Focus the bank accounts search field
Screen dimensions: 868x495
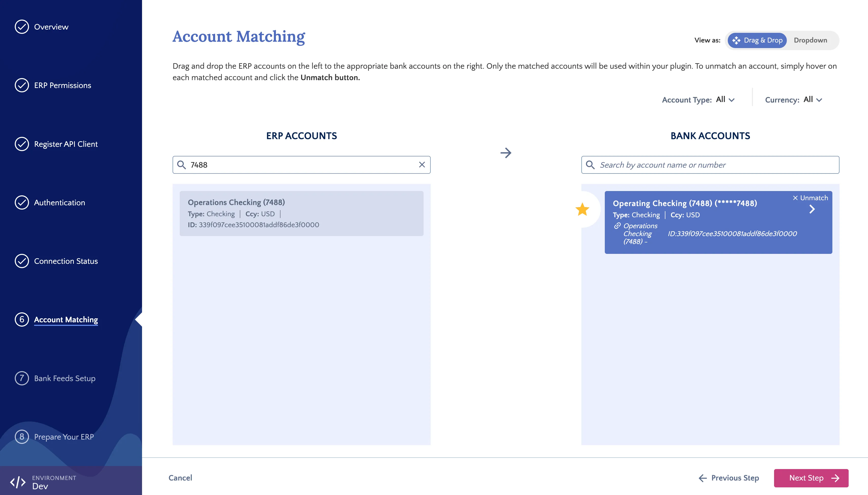click(x=710, y=165)
